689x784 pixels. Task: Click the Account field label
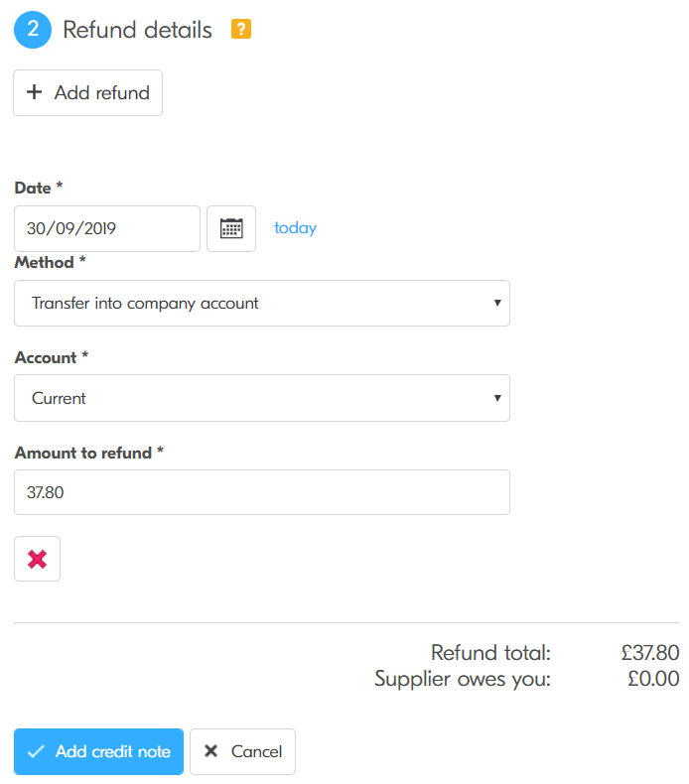(52, 357)
